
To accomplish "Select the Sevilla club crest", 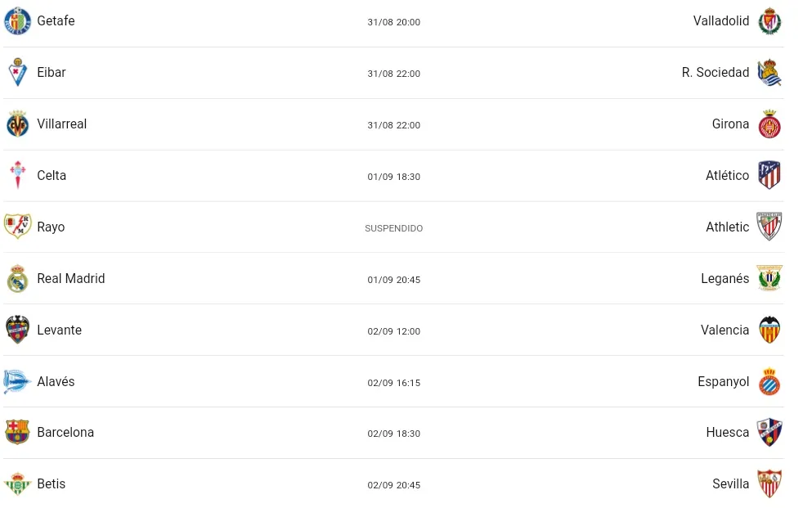I will point(769,483).
